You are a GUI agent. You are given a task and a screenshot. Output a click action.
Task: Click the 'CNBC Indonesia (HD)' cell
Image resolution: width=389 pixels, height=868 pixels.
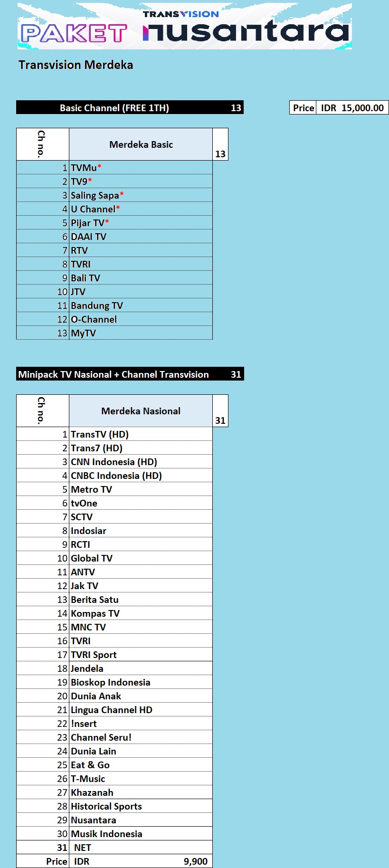click(x=141, y=475)
